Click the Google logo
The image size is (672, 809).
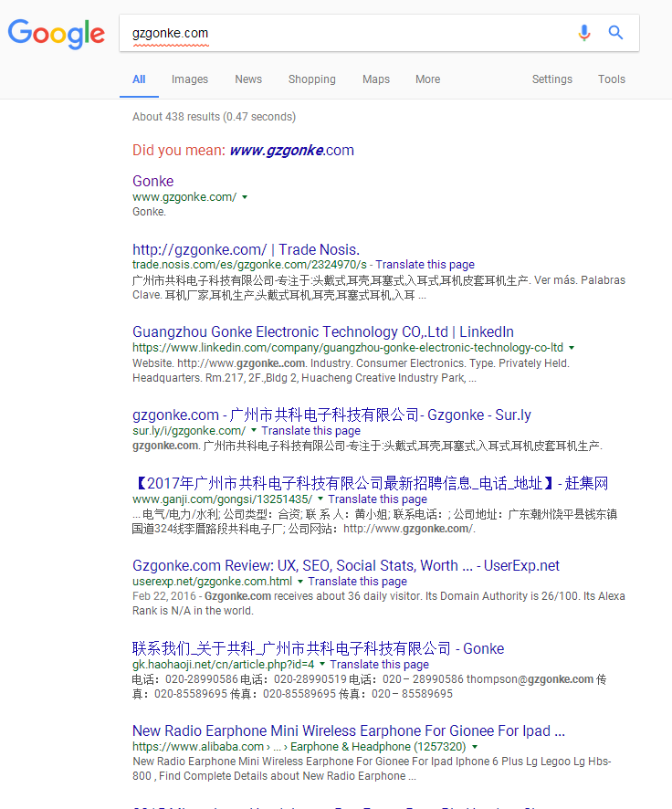coord(57,34)
